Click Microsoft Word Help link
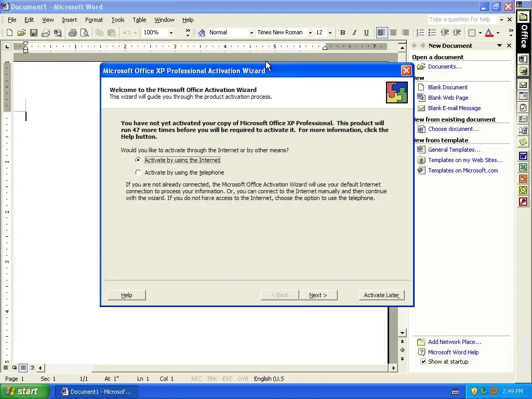 453,352
